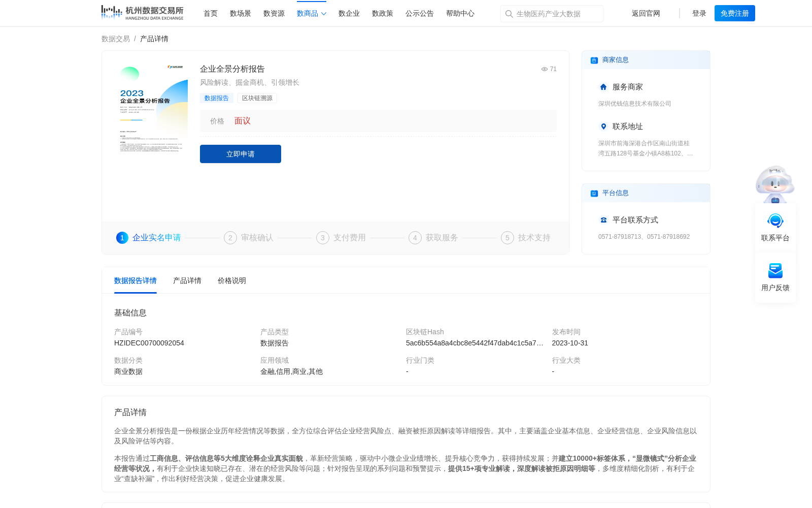Click step 4 获取服务 circle
Image resolution: width=812 pixels, height=508 pixels.
click(x=415, y=238)
